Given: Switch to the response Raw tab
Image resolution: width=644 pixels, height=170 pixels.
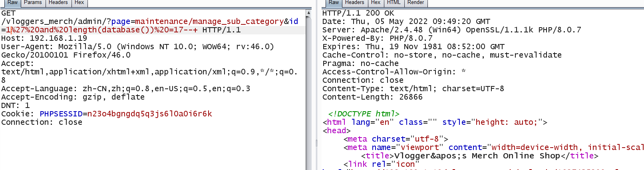Looking at the screenshot, I should point(334,3).
